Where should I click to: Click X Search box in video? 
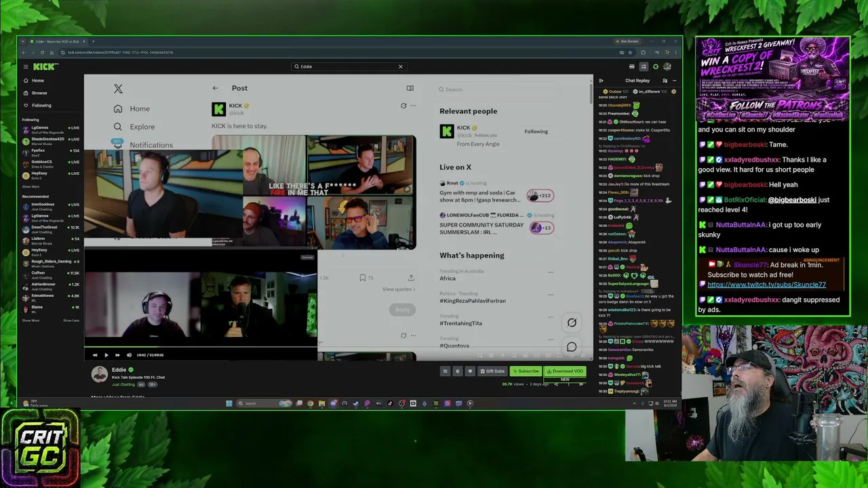[495, 89]
